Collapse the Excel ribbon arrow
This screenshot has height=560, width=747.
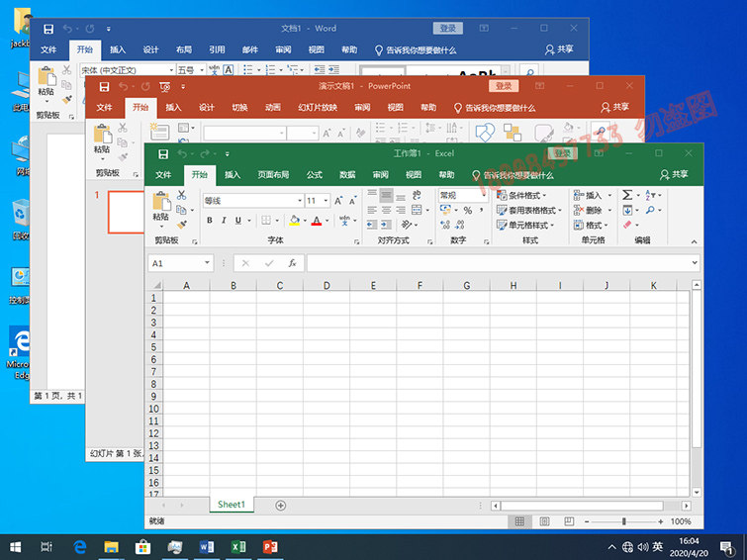click(695, 242)
